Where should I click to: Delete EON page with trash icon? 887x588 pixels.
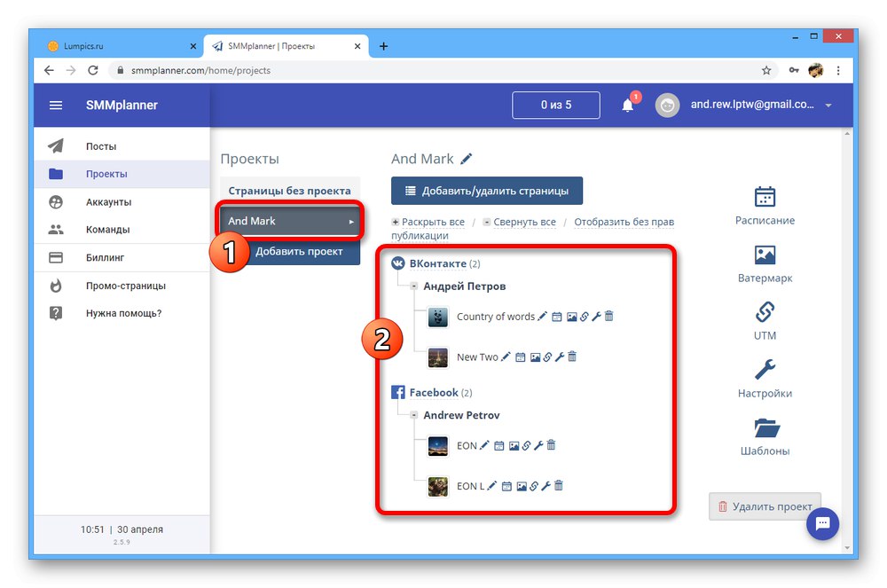(551, 445)
